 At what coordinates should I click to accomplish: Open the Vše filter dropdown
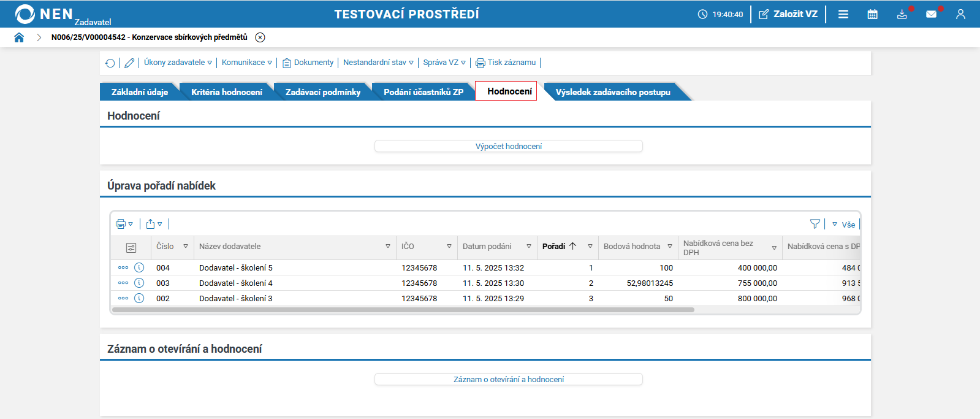click(844, 225)
